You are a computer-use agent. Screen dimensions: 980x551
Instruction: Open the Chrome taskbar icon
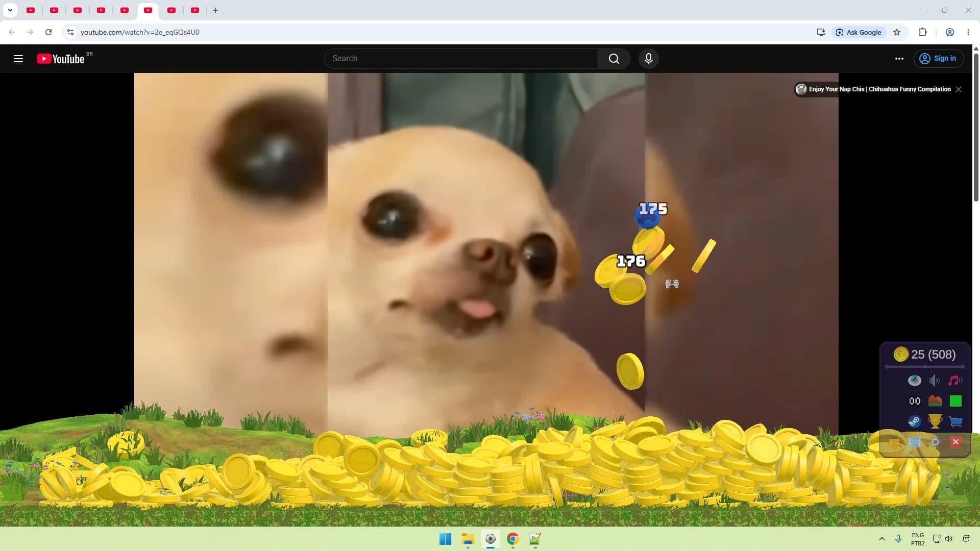tap(512, 539)
